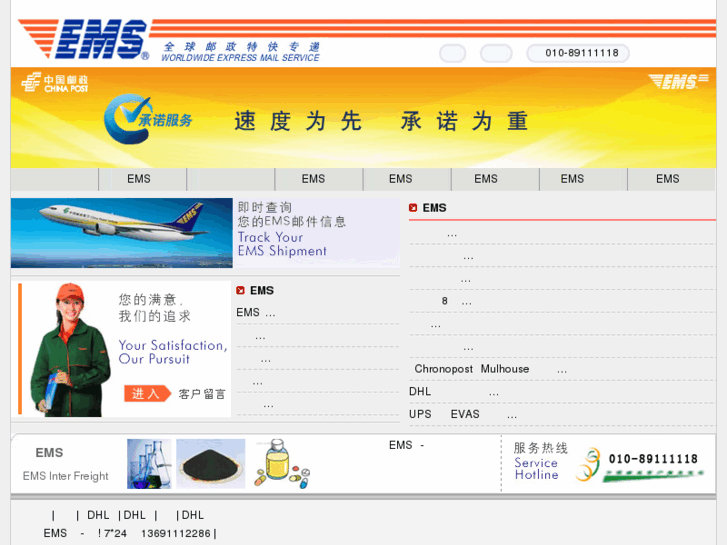Open the airplane photo banner
The width and height of the screenshot is (727, 545).
(121, 233)
